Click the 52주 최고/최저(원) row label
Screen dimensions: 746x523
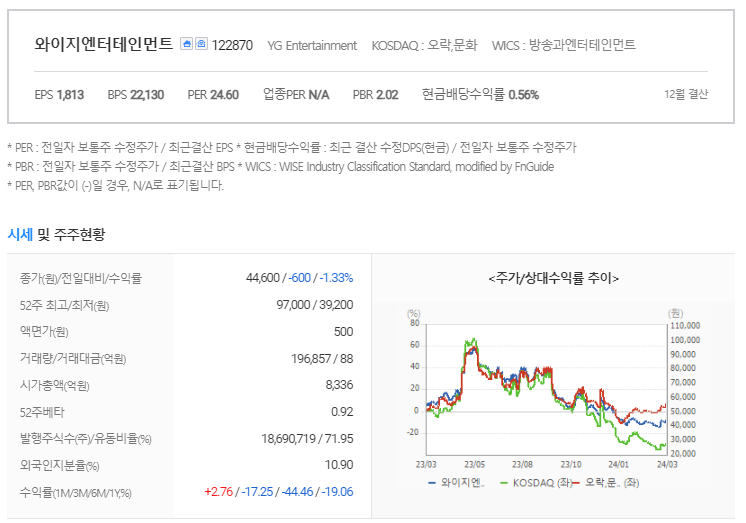point(64,305)
